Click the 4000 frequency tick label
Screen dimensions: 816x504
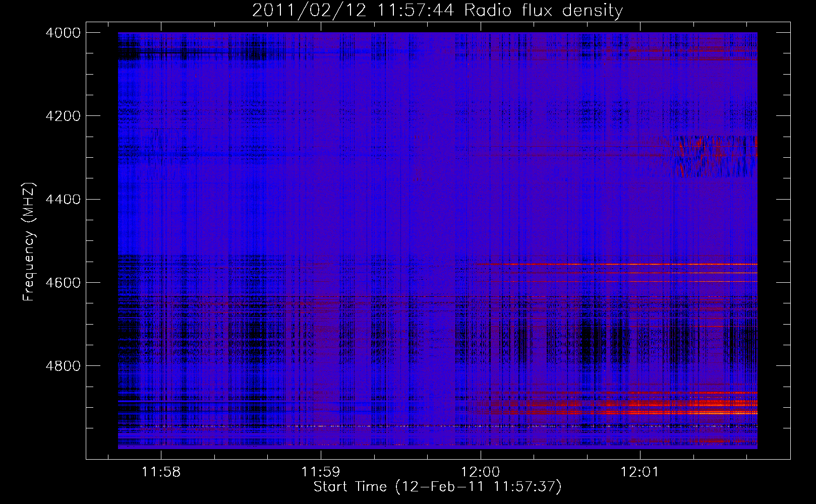coord(63,33)
